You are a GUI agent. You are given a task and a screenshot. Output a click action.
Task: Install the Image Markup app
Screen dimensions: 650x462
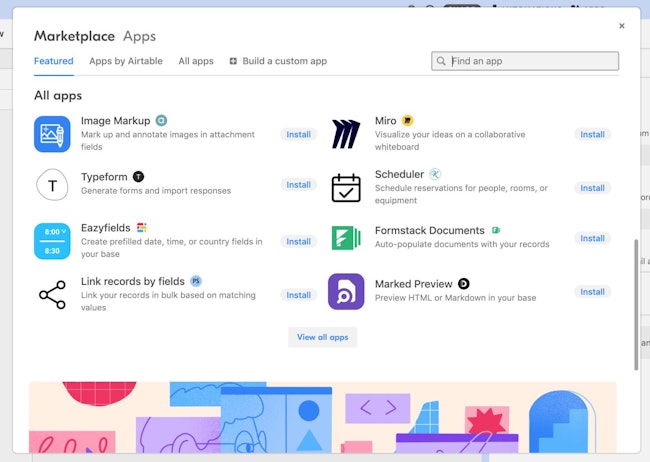pyautogui.click(x=298, y=134)
